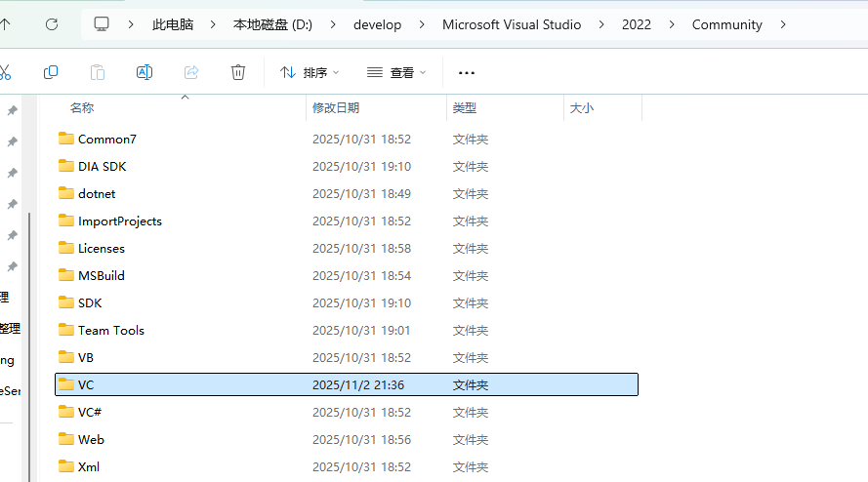Select the SDK folder name

point(90,302)
